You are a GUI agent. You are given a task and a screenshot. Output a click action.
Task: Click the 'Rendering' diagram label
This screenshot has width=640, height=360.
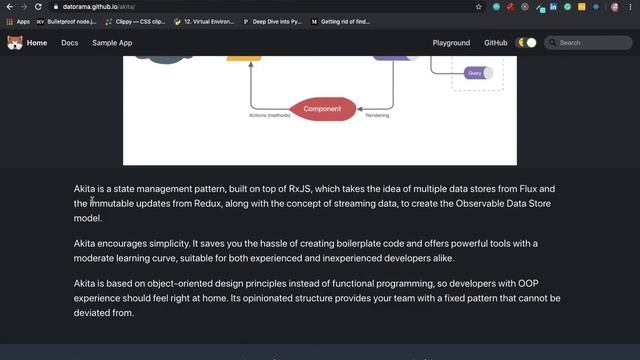(377, 116)
